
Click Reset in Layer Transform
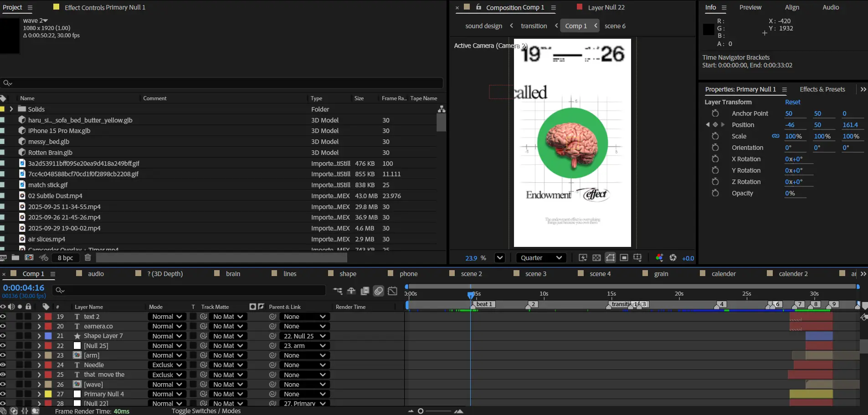(x=792, y=102)
